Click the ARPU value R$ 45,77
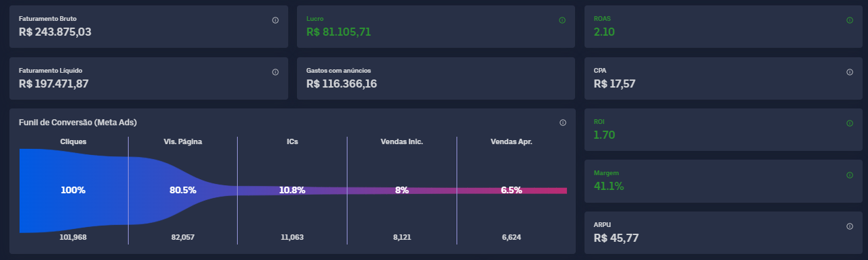Image resolution: width=868 pixels, height=260 pixels. click(x=616, y=238)
